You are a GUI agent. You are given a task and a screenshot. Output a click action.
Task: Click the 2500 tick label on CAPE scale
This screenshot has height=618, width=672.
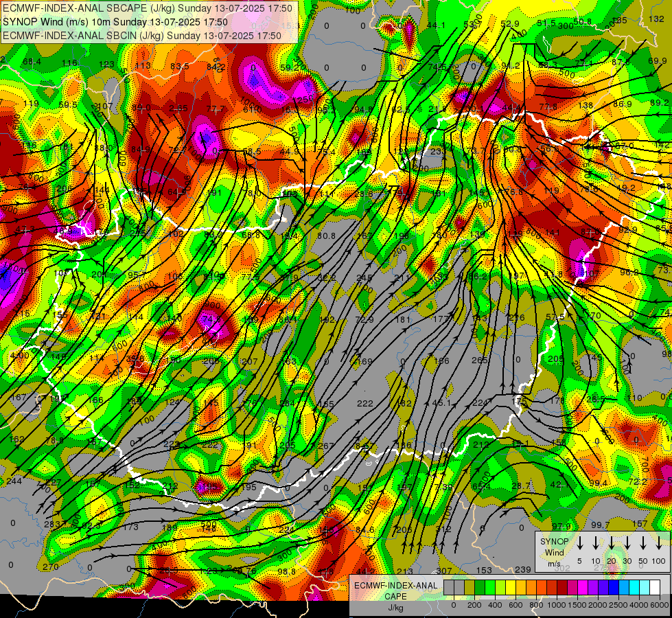click(618, 605)
